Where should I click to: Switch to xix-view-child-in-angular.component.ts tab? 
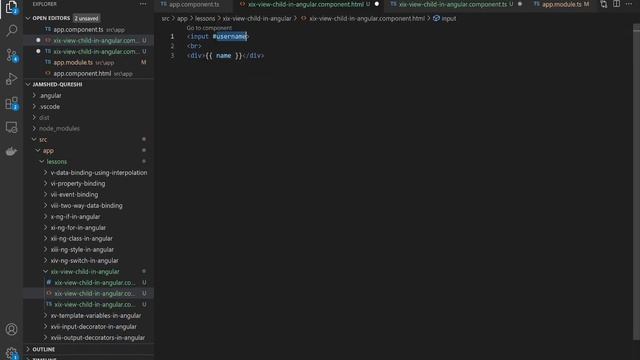click(x=452, y=4)
